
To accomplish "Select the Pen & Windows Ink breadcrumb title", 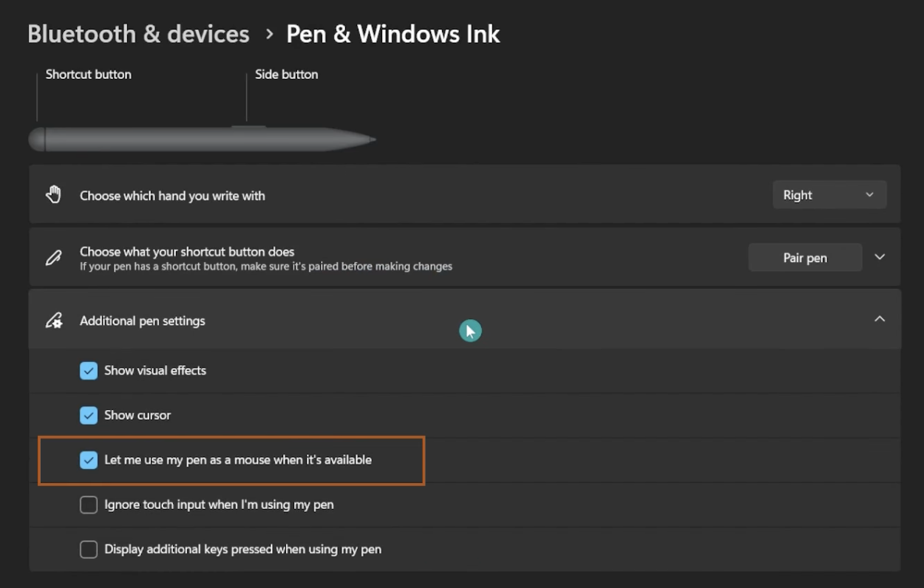I will click(x=393, y=33).
